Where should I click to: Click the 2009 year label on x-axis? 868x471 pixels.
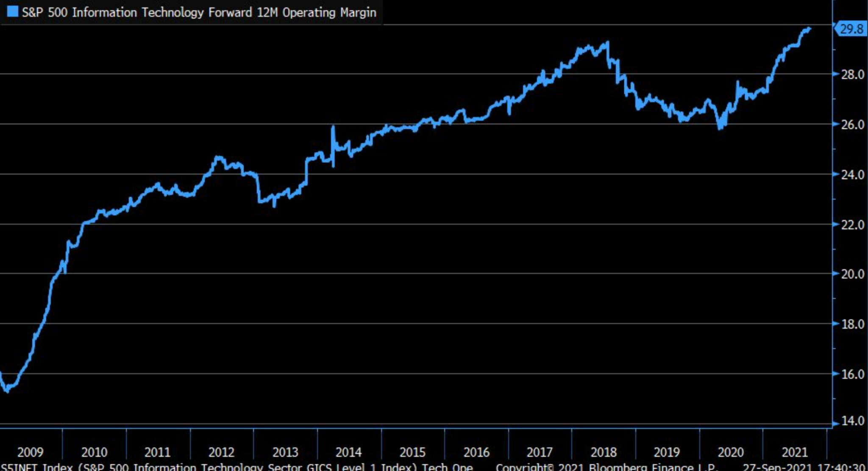coord(30,452)
